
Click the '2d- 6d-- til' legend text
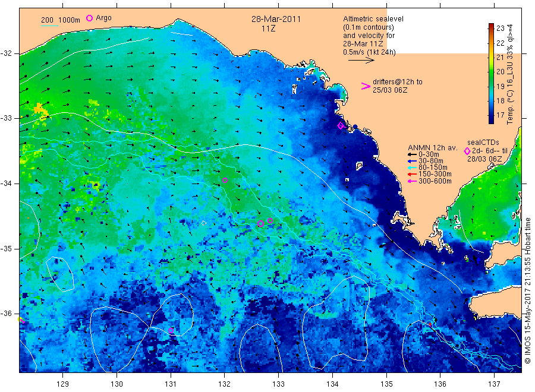pyautogui.click(x=490, y=151)
